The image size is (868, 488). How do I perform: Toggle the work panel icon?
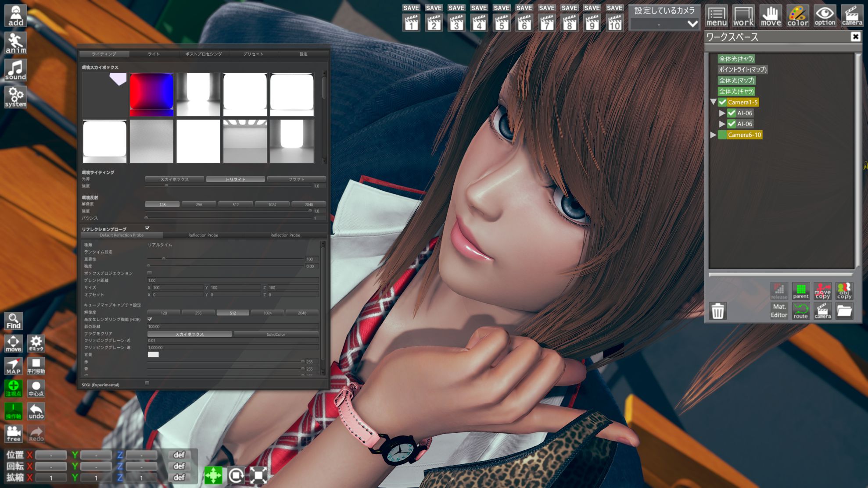tap(743, 16)
